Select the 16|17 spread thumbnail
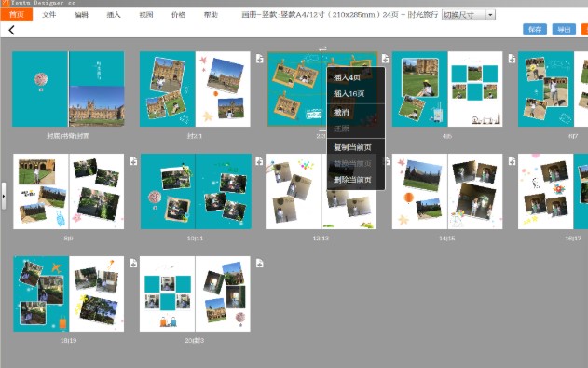This screenshot has height=368, width=588. 553,191
